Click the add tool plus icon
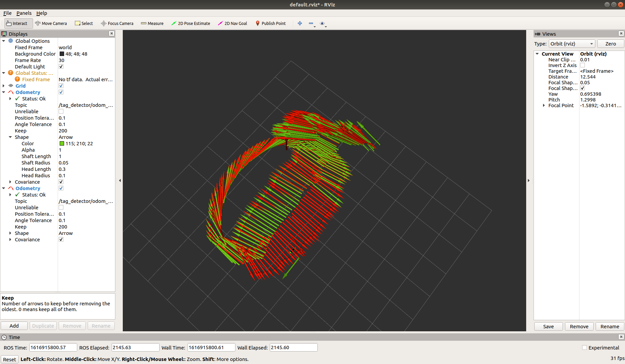This screenshot has width=625, height=364. pyautogui.click(x=300, y=23)
